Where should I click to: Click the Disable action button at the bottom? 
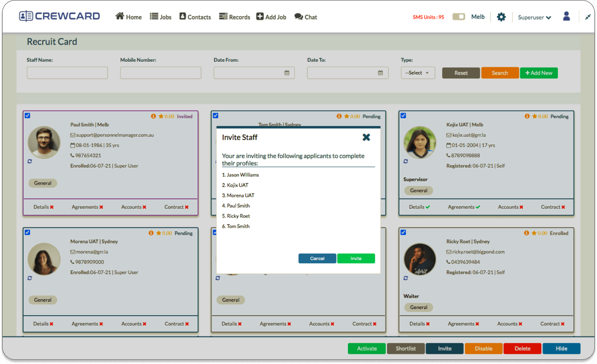coord(483,348)
